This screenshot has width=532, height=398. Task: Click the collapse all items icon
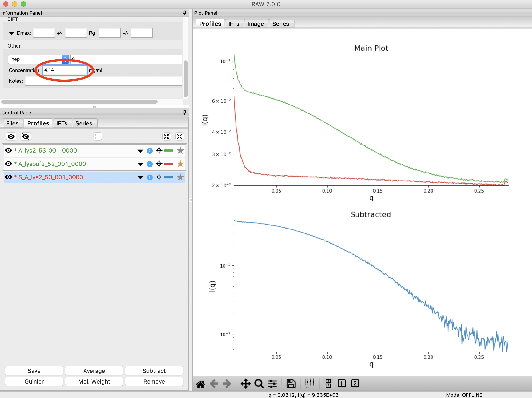pyautogui.click(x=167, y=137)
